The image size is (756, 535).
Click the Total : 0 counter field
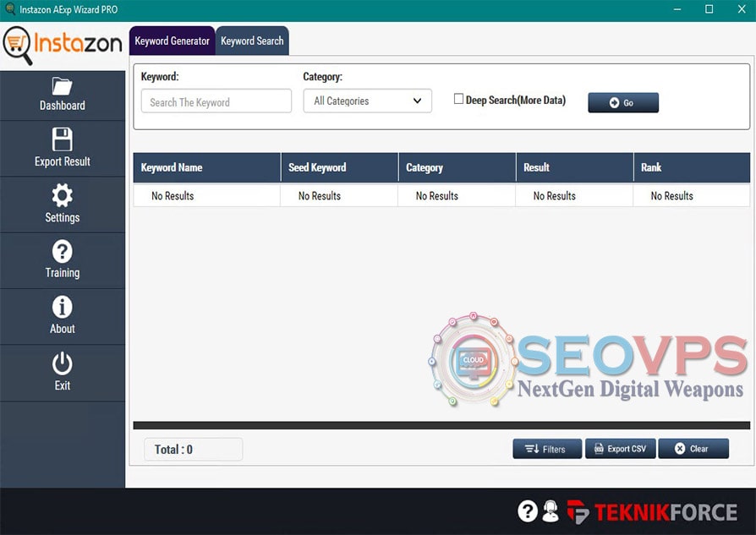[194, 449]
